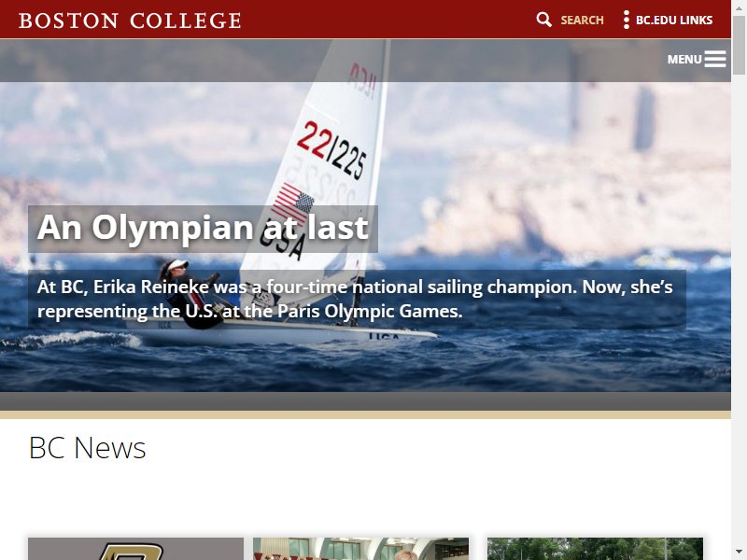Click the gray bar beneath hero image
This screenshot has width=747, height=560.
[365, 401]
